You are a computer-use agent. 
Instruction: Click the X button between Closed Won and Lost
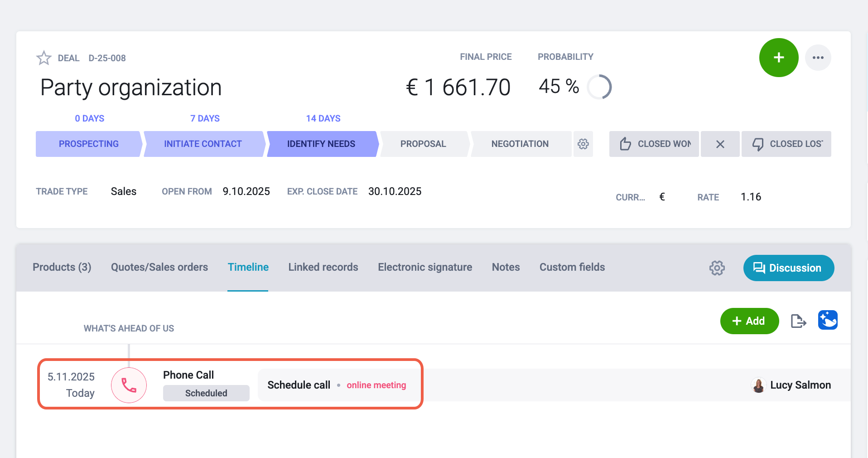coord(720,144)
